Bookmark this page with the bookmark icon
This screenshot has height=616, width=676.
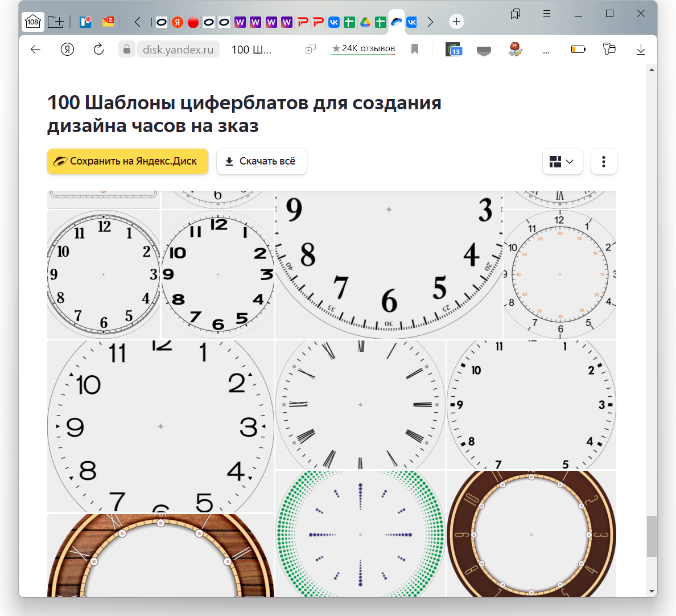[x=415, y=50]
